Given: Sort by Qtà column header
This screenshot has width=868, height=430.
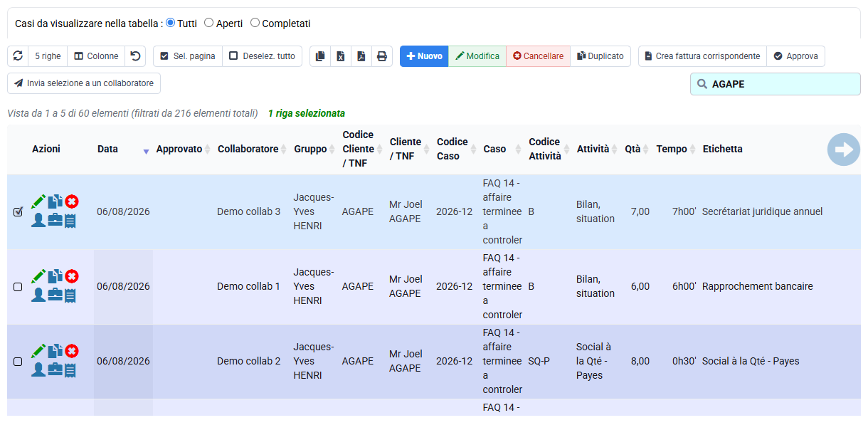Looking at the screenshot, I should (x=637, y=150).
